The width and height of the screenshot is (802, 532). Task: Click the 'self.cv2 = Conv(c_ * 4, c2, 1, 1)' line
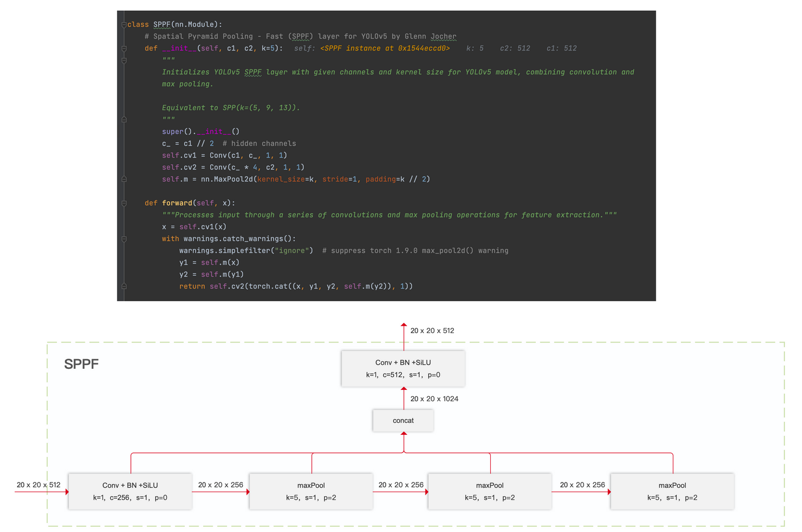pos(233,167)
